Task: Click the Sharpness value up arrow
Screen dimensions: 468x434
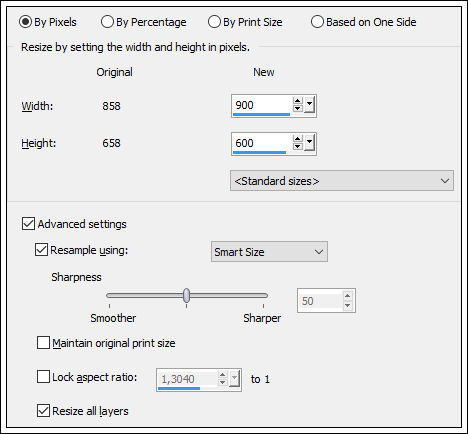Action: (348, 295)
